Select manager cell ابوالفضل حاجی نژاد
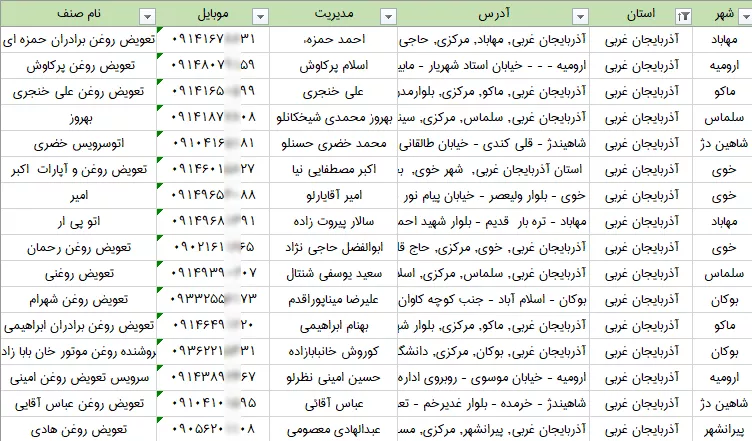 334,247
